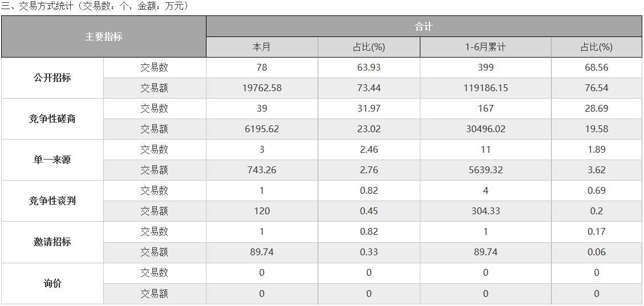Screen dimensions: 644x306
Task: Select the 68.56 percentage cell
Action: pos(596,68)
